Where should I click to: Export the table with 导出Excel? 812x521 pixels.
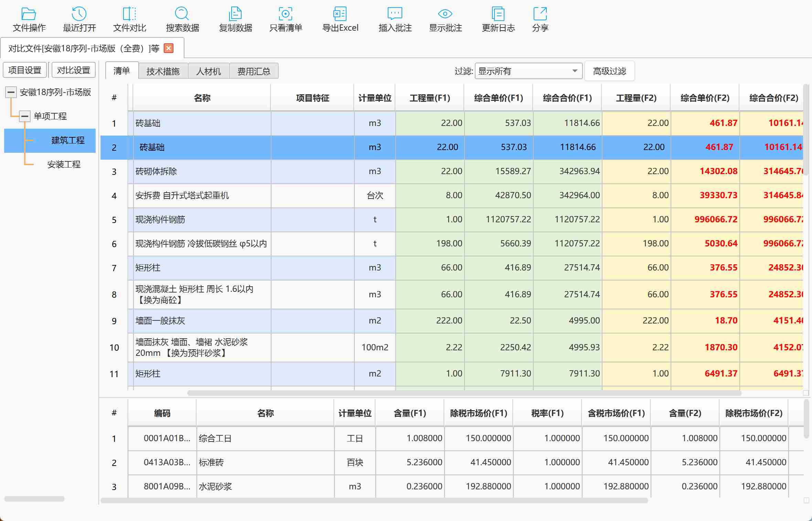(x=340, y=20)
